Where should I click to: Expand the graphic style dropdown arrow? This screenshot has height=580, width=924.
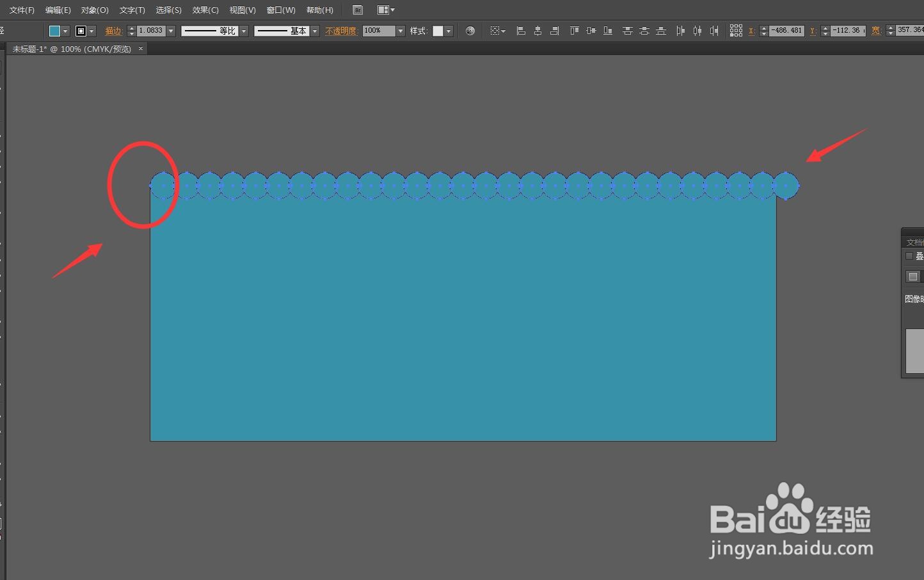[x=449, y=31]
